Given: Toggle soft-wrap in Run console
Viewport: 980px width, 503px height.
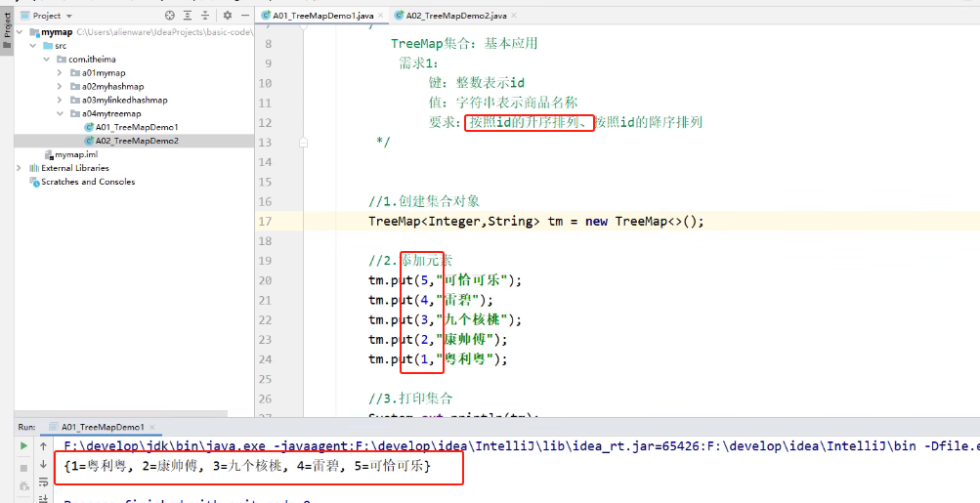Looking at the screenshot, I should [x=43, y=482].
